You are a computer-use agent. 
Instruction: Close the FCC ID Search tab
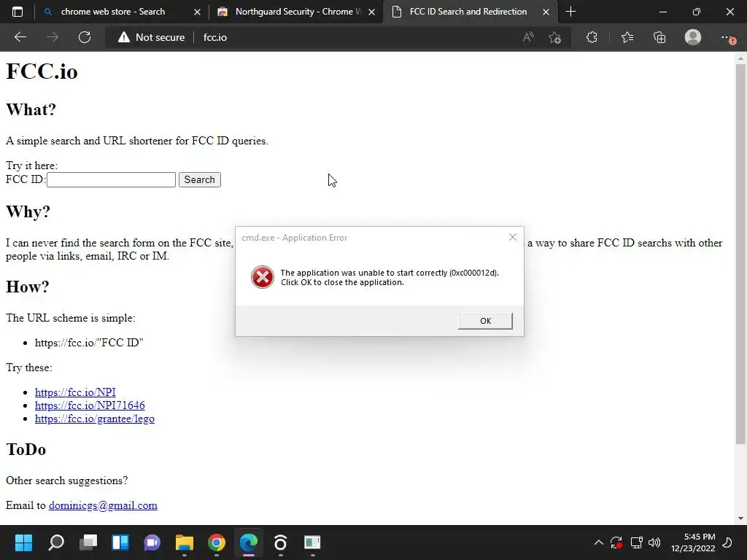point(546,12)
